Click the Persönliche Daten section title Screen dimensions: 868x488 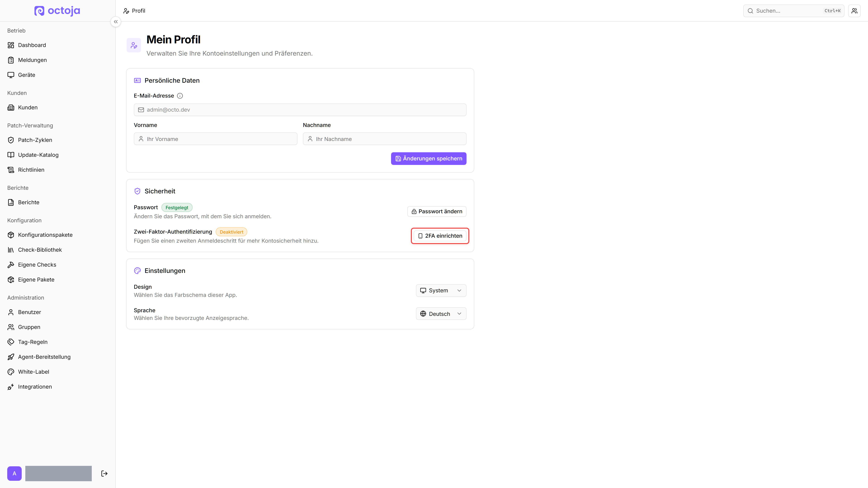pos(172,80)
